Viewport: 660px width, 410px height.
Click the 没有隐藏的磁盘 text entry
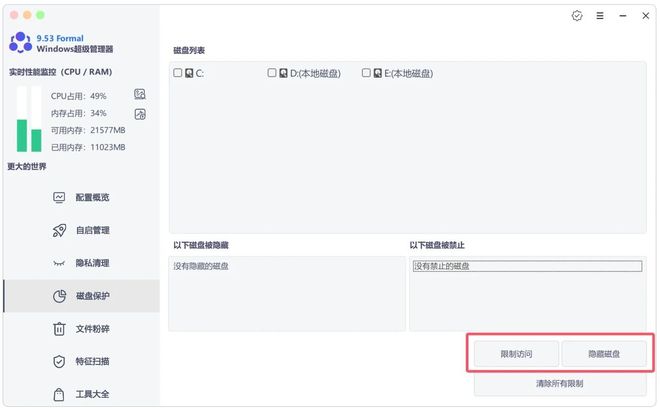click(x=201, y=266)
